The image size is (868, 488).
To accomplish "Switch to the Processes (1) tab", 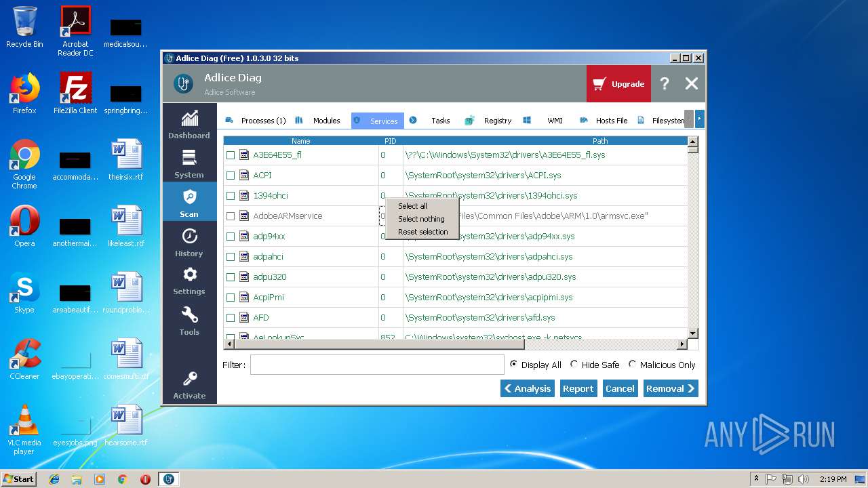I will point(255,121).
